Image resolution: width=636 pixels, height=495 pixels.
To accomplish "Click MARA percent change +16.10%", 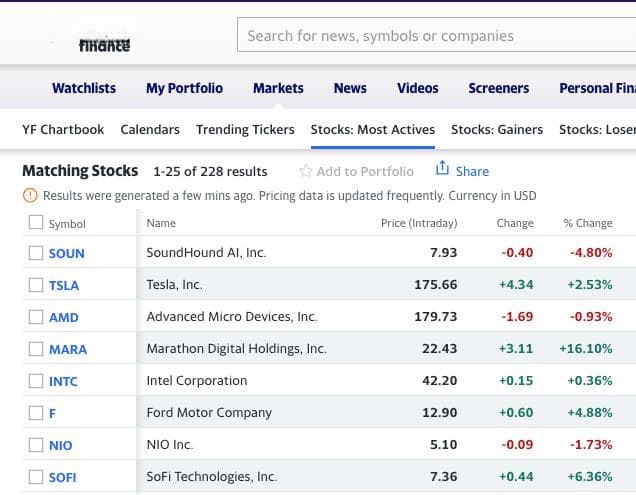I will tap(586, 349).
